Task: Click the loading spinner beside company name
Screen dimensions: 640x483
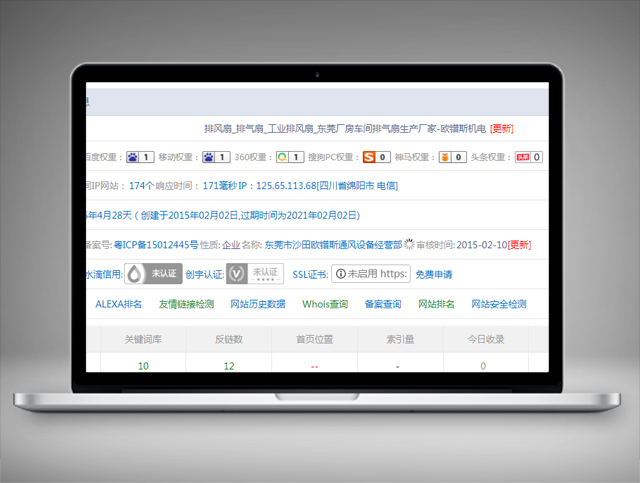Action: tap(409, 244)
